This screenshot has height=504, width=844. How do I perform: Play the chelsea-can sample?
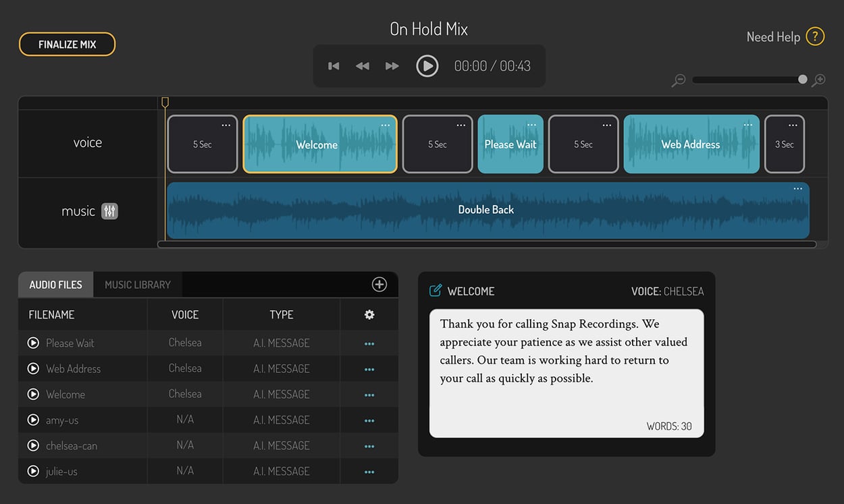coord(33,445)
